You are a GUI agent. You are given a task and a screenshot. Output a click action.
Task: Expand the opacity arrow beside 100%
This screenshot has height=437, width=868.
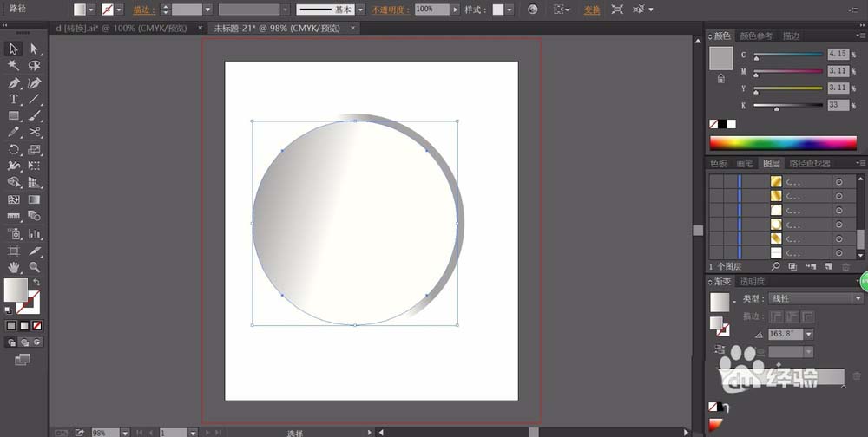455,10
